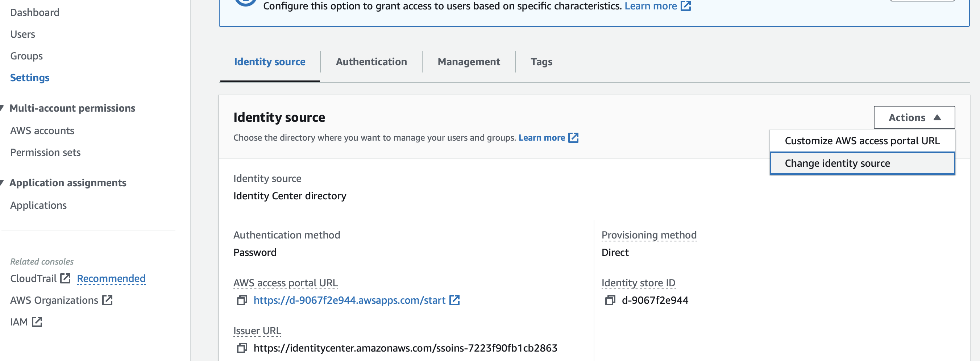The width and height of the screenshot is (980, 361).
Task: Click external link icon beside IAM
Action: [x=37, y=322]
